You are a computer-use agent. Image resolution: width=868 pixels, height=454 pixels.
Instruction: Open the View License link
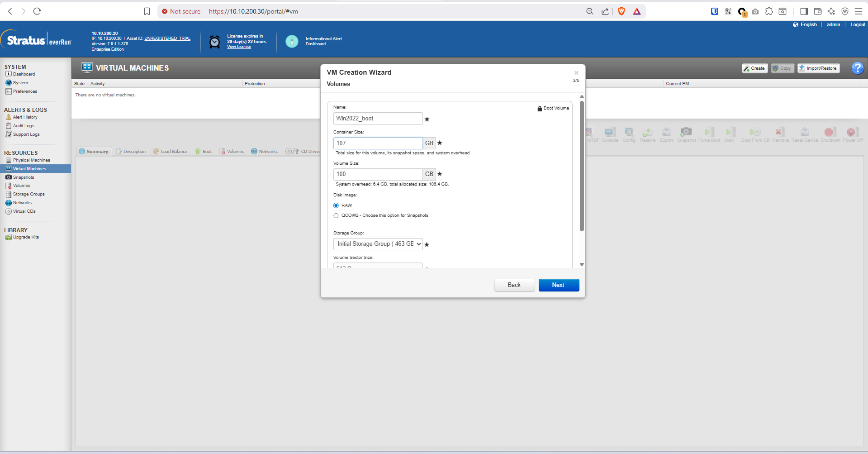point(239,47)
